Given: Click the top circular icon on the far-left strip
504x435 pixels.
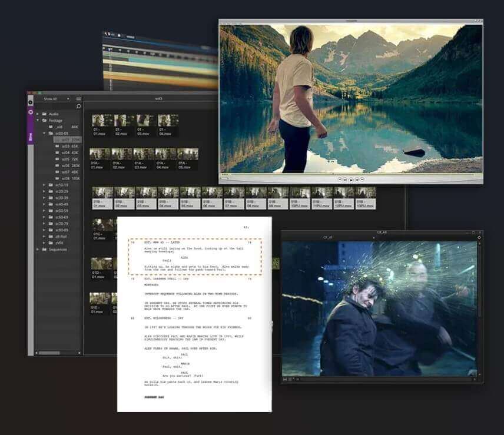Looking at the screenshot, I should point(30,101).
